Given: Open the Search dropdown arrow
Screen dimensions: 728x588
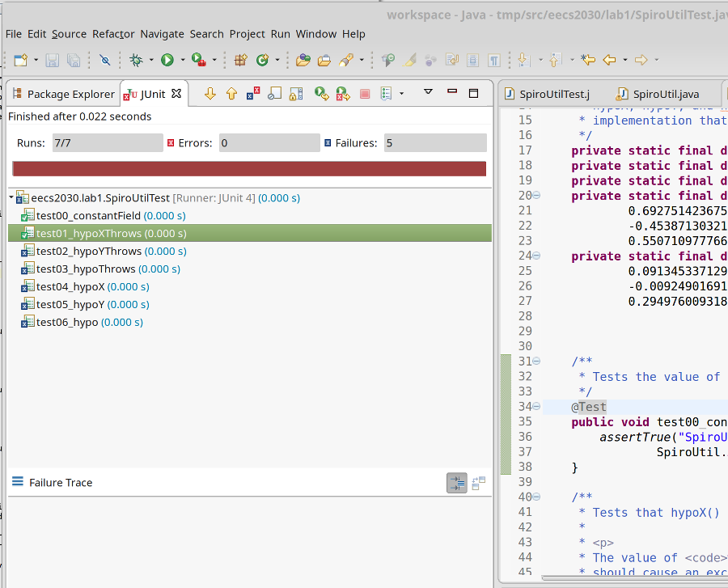Looking at the screenshot, I should click(362, 60).
